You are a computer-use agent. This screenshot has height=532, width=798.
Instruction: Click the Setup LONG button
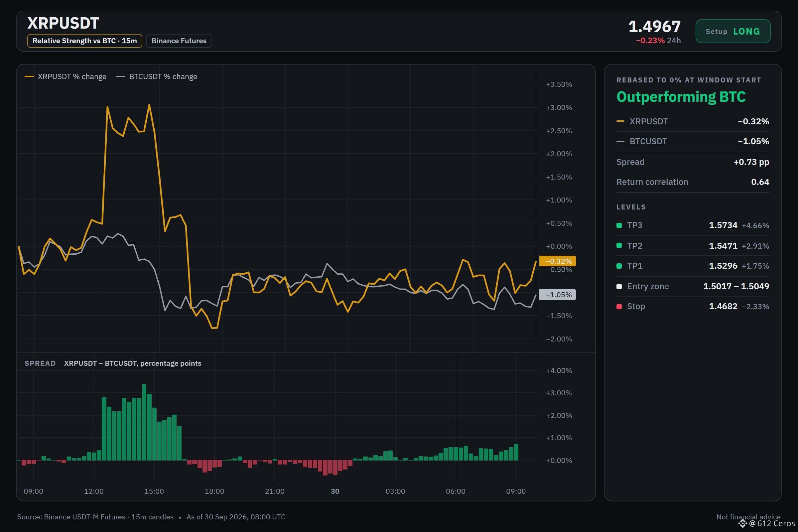(732, 31)
